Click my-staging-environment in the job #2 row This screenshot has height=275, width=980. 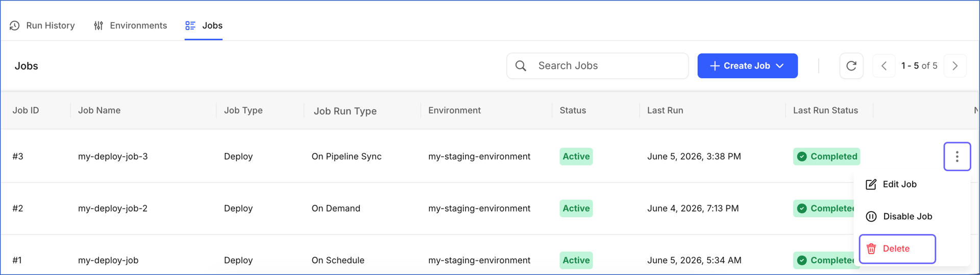pos(479,209)
